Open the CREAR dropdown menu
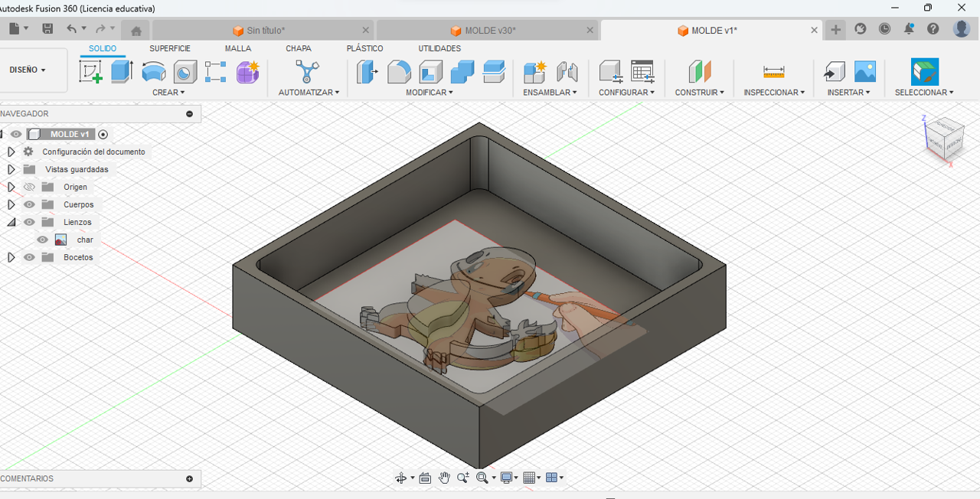The width and height of the screenshot is (980, 499). click(x=168, y=93)
